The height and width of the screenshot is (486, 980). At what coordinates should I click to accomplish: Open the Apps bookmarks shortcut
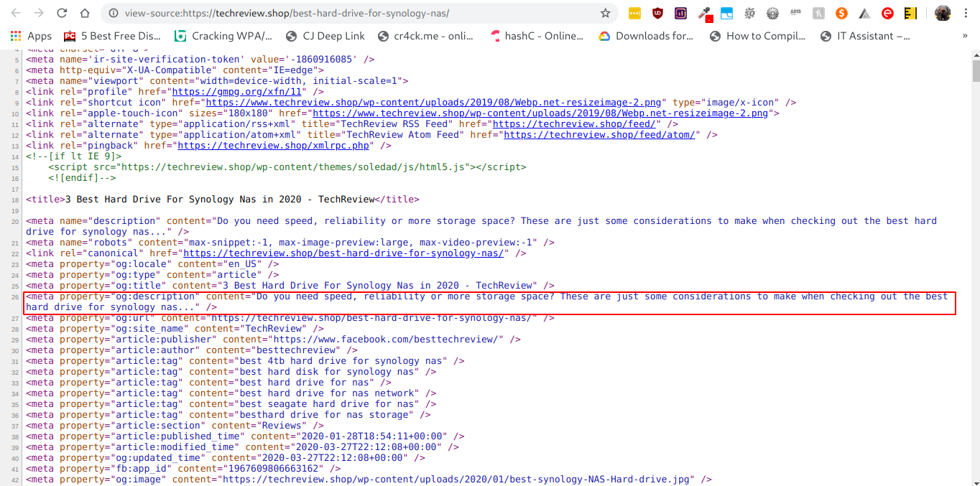tap(31, 36)
